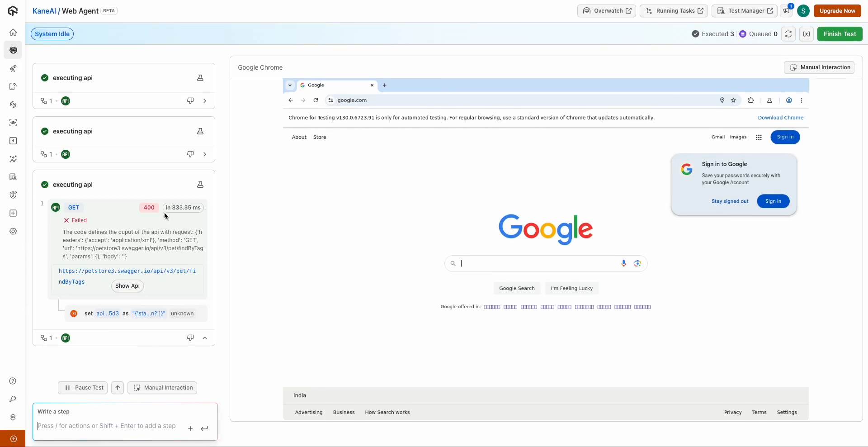Open the sidebar settings gear
868x447 pixels.
pos(13,231)
